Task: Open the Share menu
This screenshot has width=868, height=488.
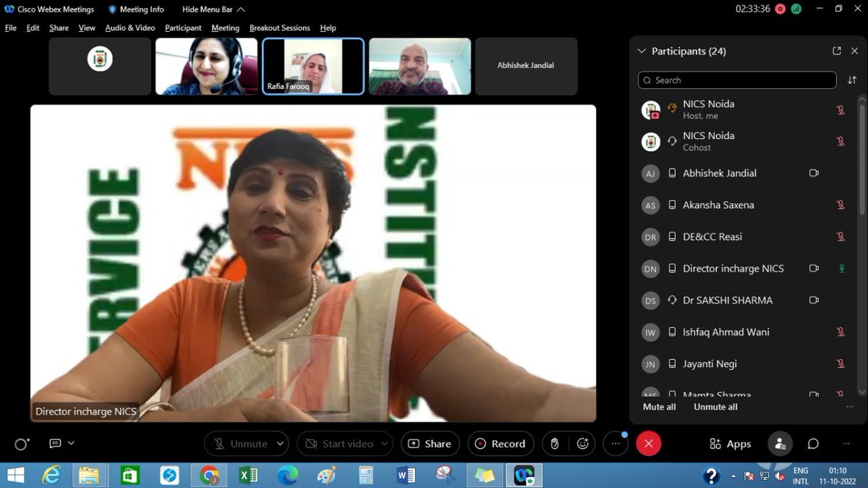Action: pos(59,28)
